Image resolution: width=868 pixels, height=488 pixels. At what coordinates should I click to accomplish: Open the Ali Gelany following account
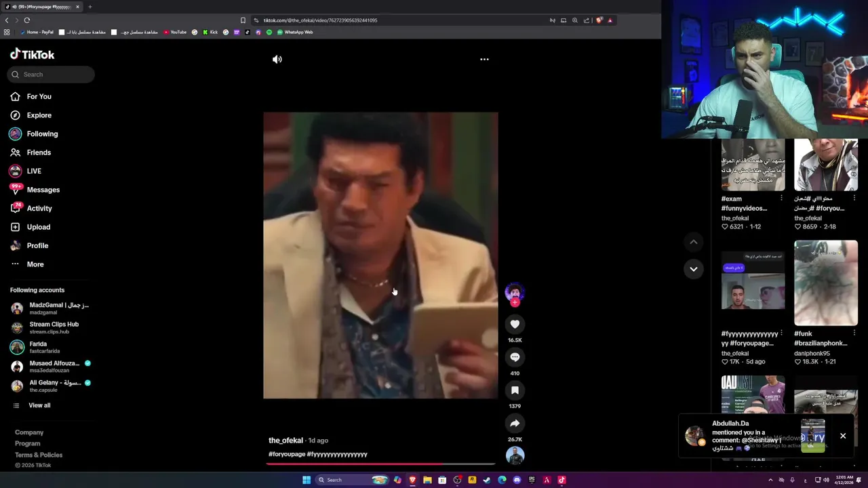51,386
